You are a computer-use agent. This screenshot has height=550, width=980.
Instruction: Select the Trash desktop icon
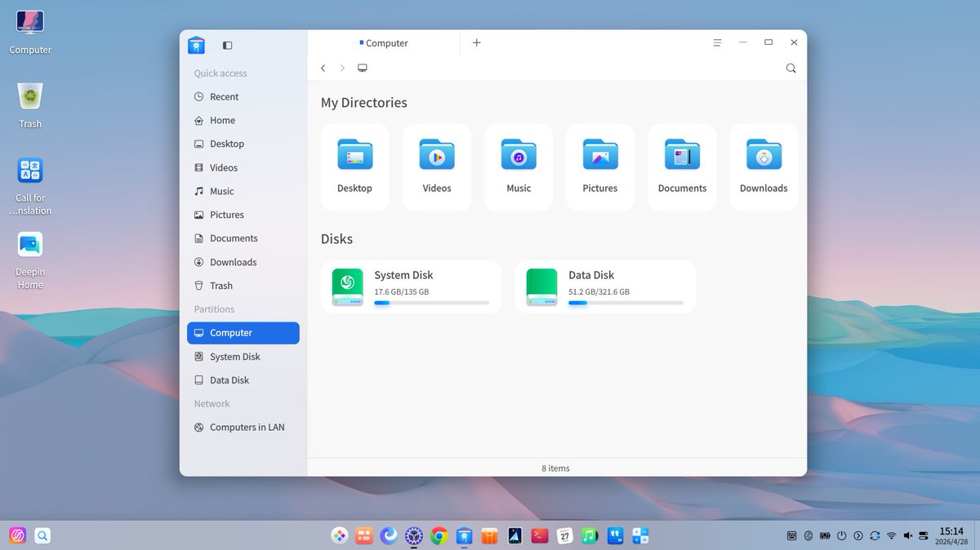pyautogui.click(x=30, y=105)
